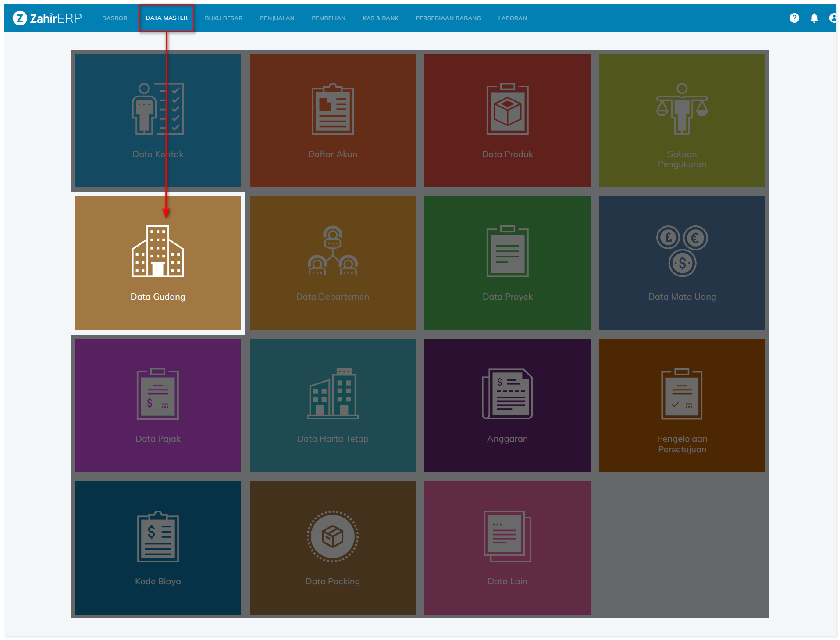Image resolution: width=840 pixels, height=640 pixels.
Task: Open the Data Departemen tile
Action: pyautogui.click(x=332, y=263)
